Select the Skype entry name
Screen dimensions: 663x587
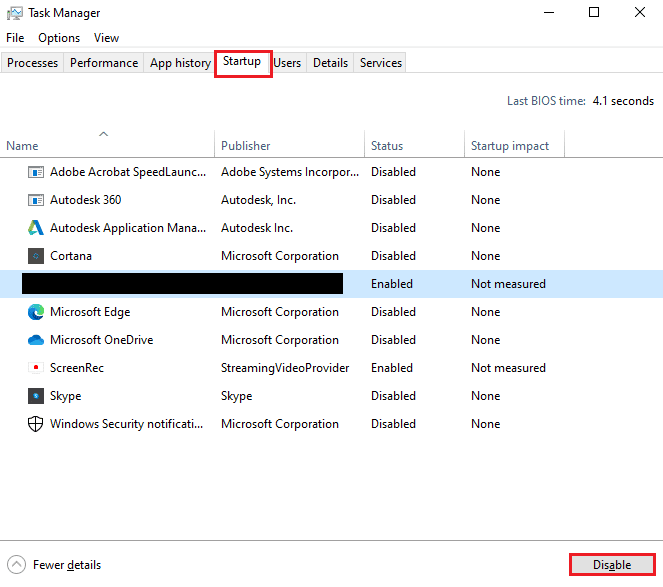click(66, 396)
